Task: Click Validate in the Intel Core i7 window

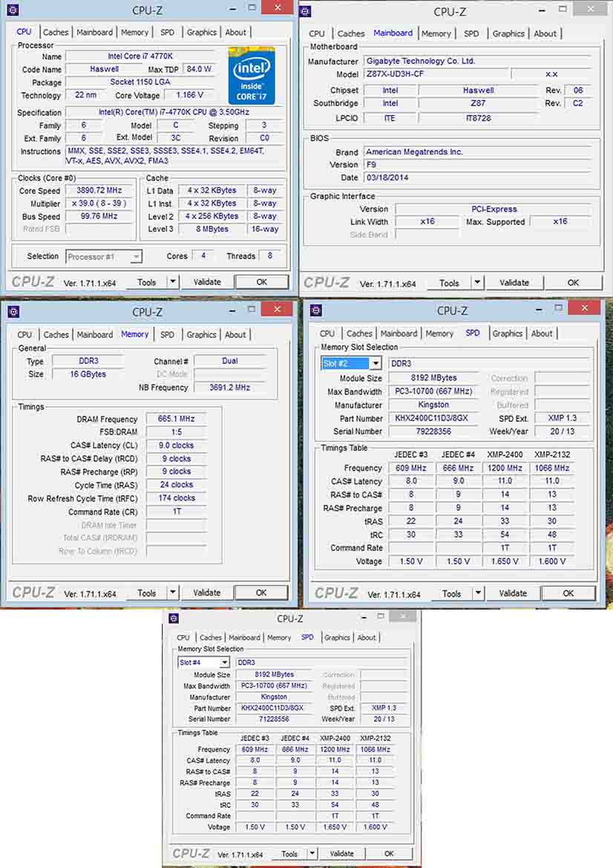Action: pos(207,281)
